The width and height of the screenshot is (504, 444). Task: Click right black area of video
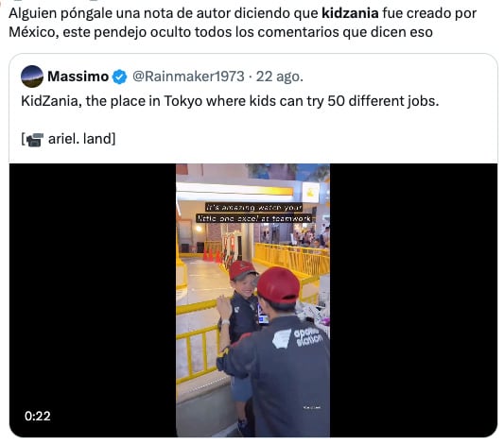pos(413,300)
